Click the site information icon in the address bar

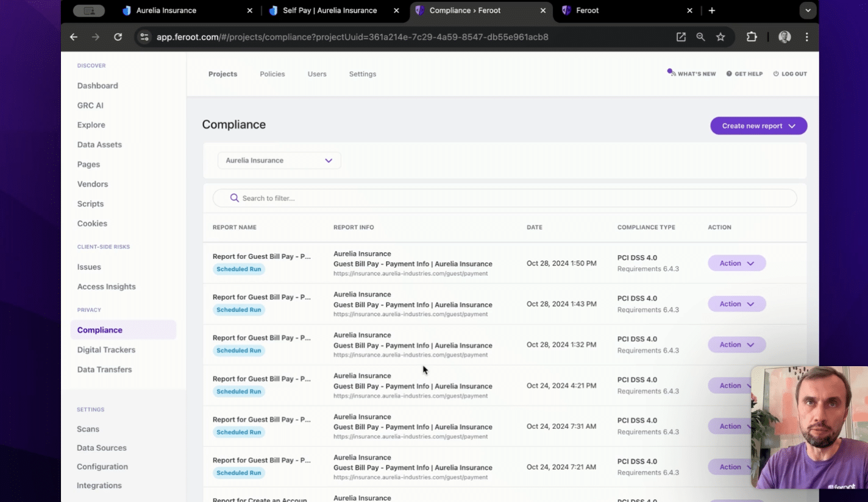click(144, 37)
